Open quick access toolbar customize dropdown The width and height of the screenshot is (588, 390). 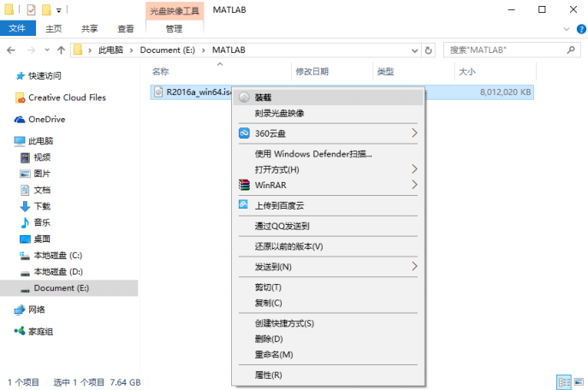click(58, 10)
